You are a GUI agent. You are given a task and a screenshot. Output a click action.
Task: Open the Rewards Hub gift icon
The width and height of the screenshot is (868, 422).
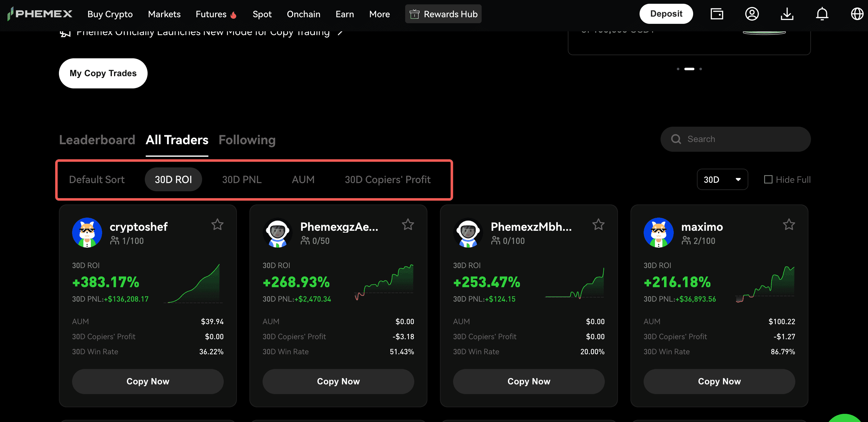(x=415, y=14)
